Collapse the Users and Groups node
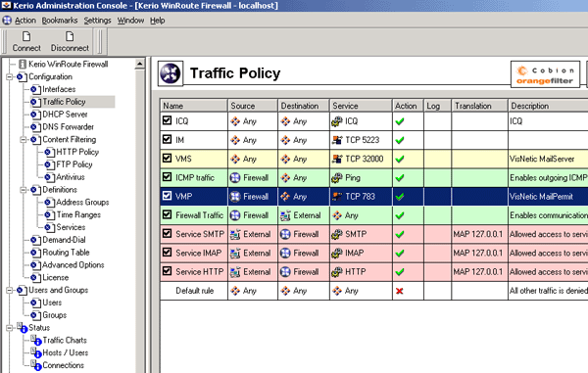The height and width of the screenshot is (373, 588). click(x=10, y=290)
